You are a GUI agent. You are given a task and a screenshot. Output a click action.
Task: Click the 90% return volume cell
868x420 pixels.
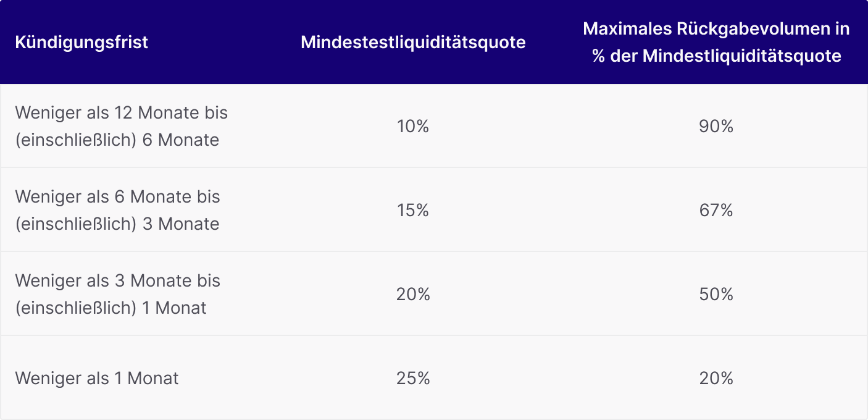click(x=716, y=126)
